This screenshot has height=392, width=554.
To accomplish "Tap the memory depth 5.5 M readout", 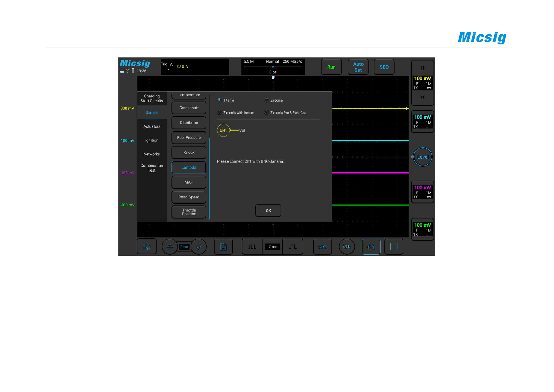I will 249,62.
